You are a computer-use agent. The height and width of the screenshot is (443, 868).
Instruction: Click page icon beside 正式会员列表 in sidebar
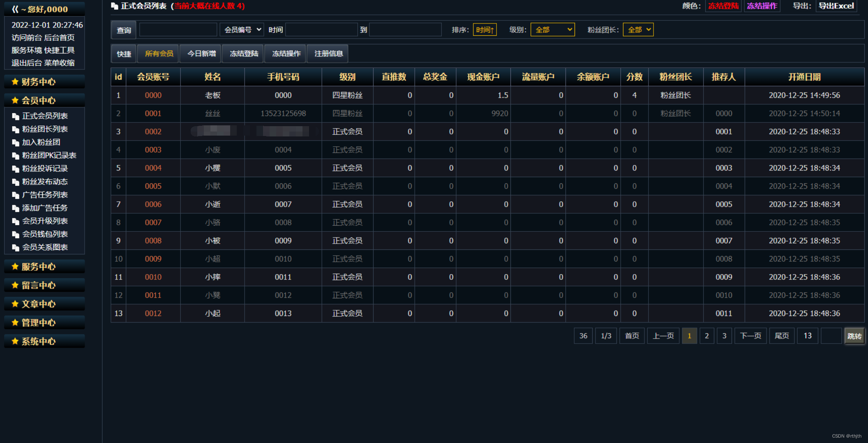point(16,116)
